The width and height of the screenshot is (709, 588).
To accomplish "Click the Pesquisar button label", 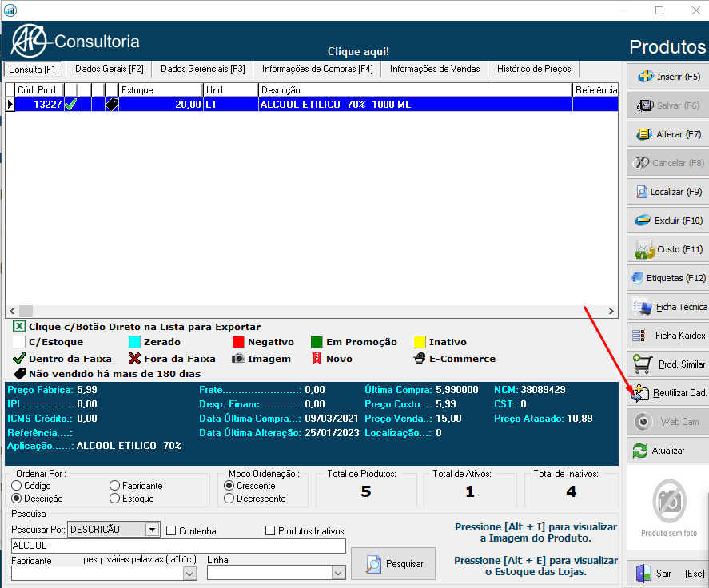I will click(404, 564).
